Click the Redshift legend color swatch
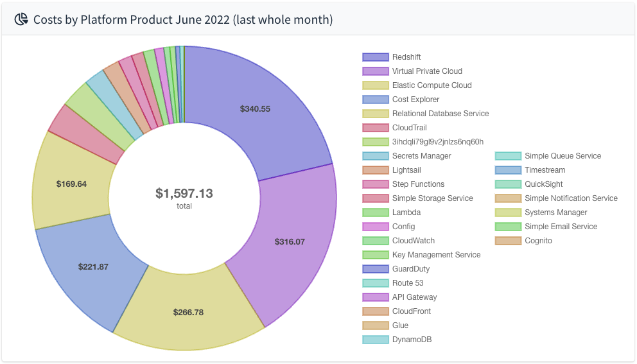637x364 pixels. point(376,57)
